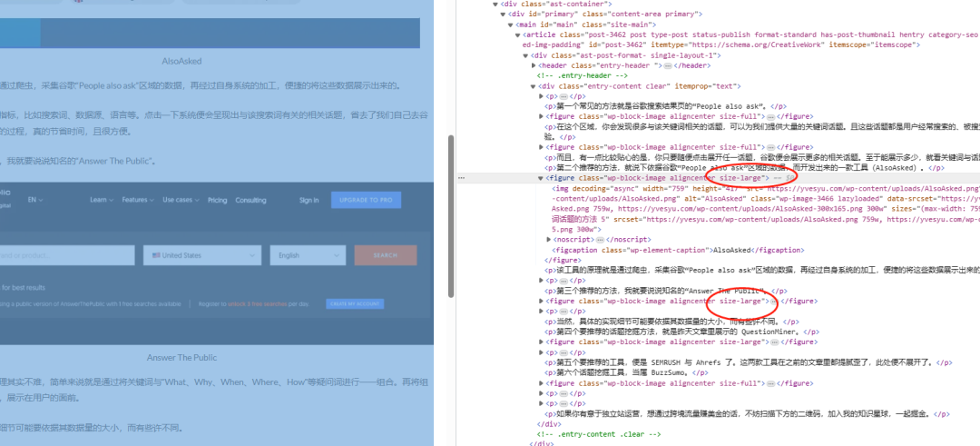Select paragraph row mentioning QuestionMiner
Screen dimensions: 980x446
[681, 332]
